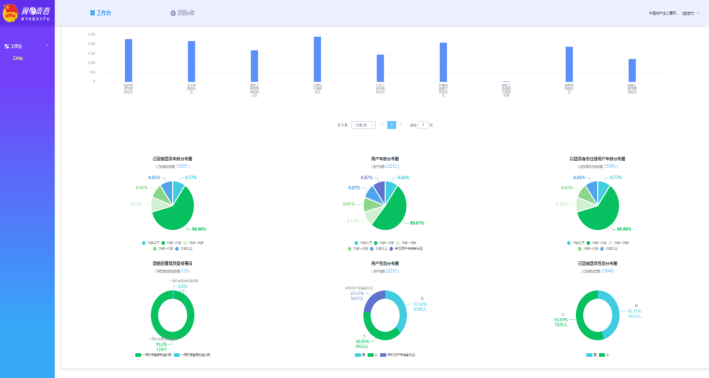Switch to the 工作台 top tab

pyautogui.click(x=100, y=13)
